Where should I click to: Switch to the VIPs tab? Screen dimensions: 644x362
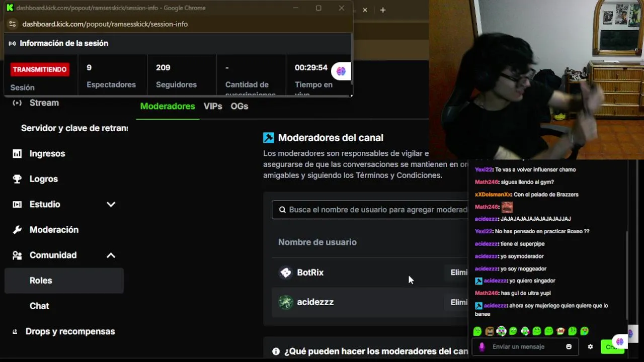tap(213, 106)
